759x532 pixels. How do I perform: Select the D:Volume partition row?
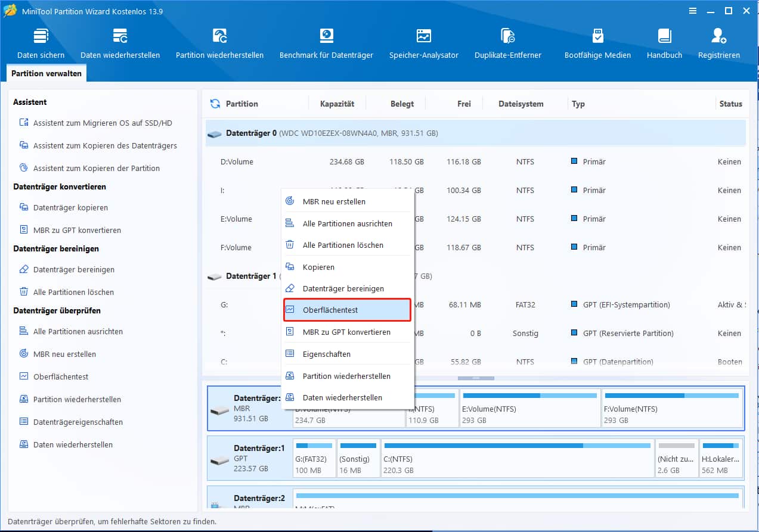[476, 161]
